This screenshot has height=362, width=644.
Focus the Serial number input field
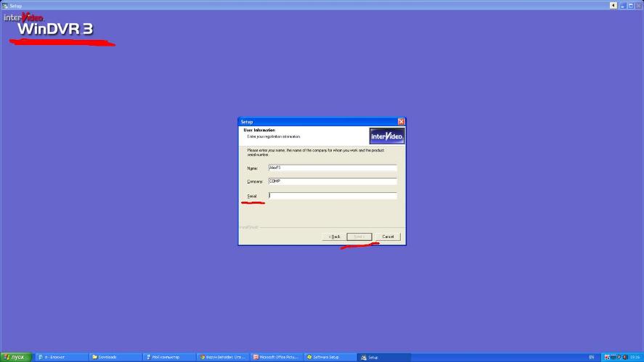point(332,195)
